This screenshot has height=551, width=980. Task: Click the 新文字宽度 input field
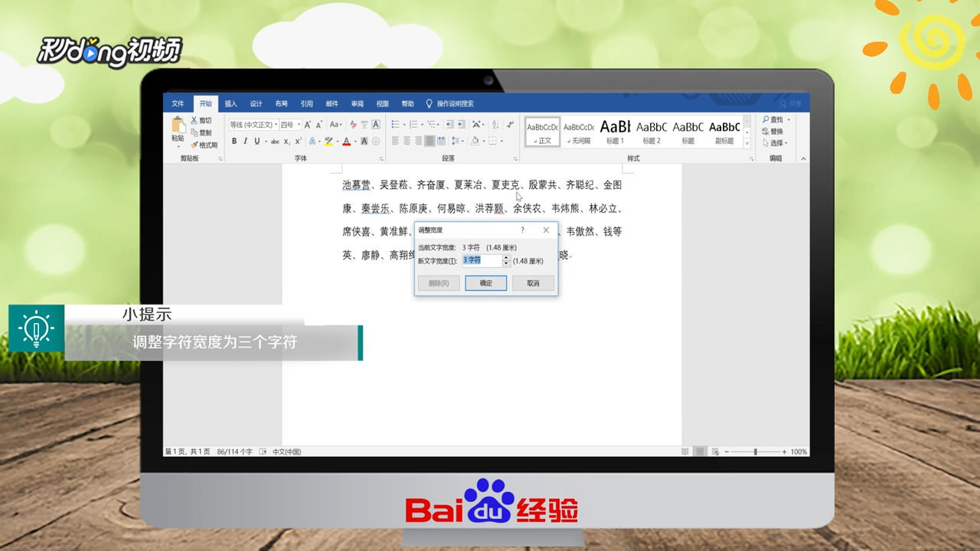pos(482,261)
